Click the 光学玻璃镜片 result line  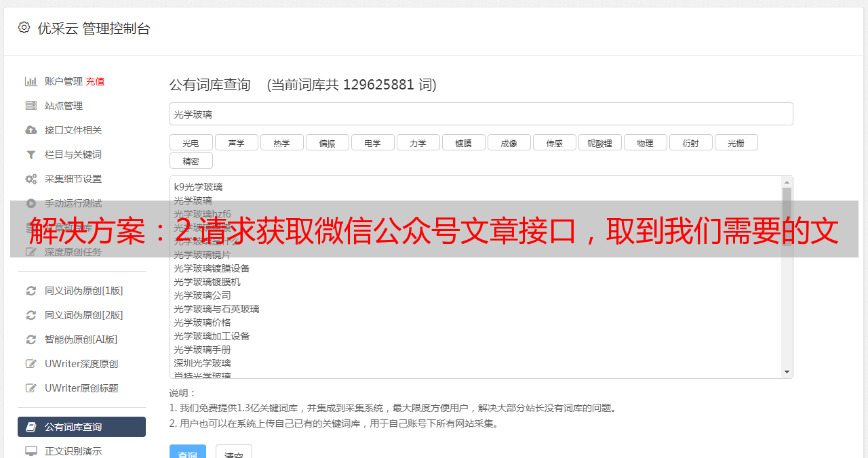tap(202, 255)
